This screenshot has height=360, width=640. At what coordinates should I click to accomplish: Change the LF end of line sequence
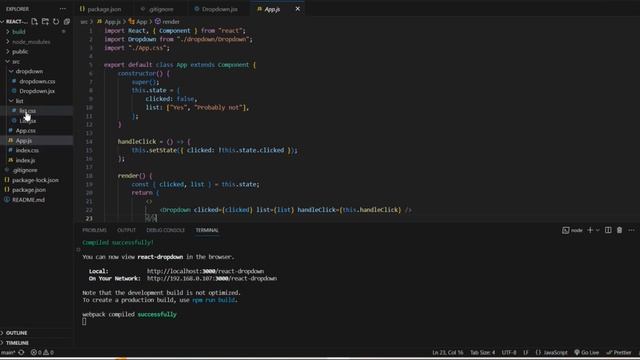click(x=526, y=352)
